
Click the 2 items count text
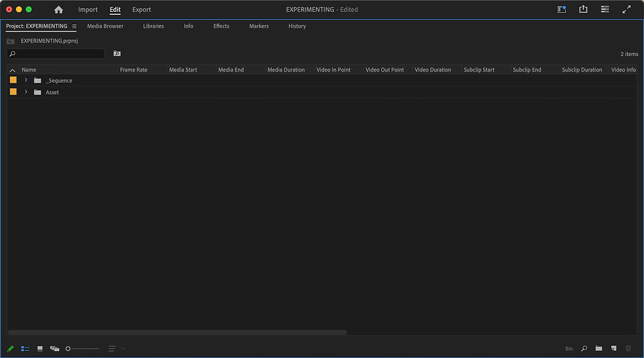pyautogui.click(x=630, y=54)
